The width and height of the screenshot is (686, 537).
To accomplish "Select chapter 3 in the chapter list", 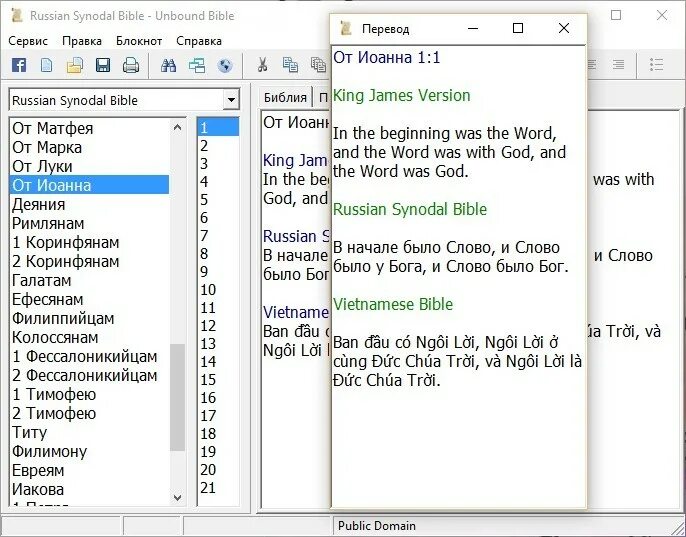I will [x=218, y=164].
